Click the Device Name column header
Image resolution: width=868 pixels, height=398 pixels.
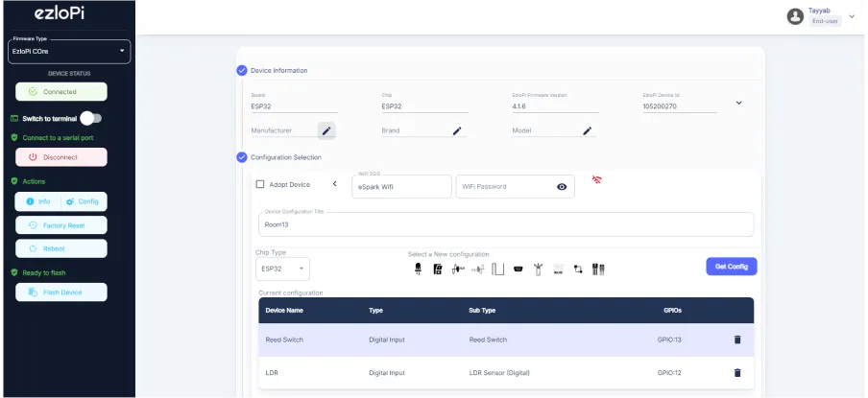284,311
